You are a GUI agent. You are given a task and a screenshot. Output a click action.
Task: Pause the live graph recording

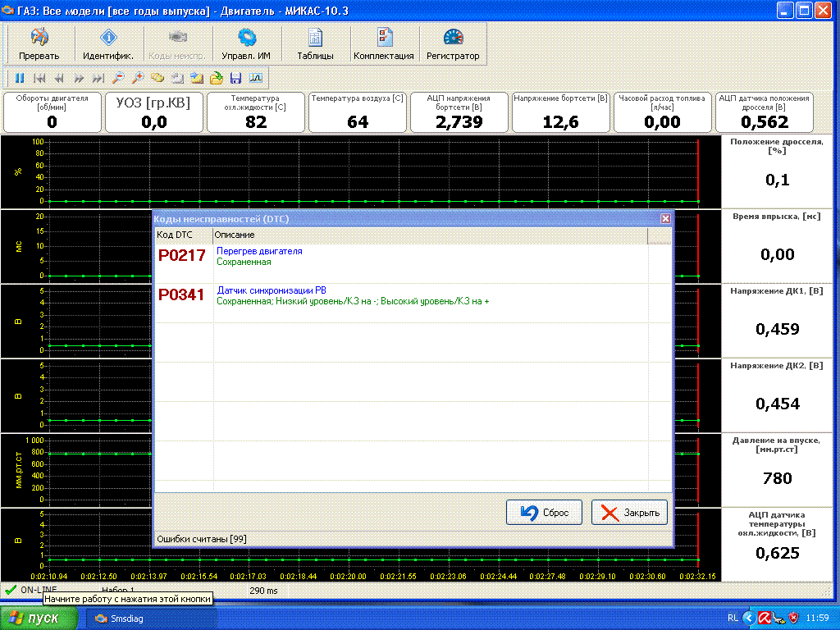[x=20, y=78]
